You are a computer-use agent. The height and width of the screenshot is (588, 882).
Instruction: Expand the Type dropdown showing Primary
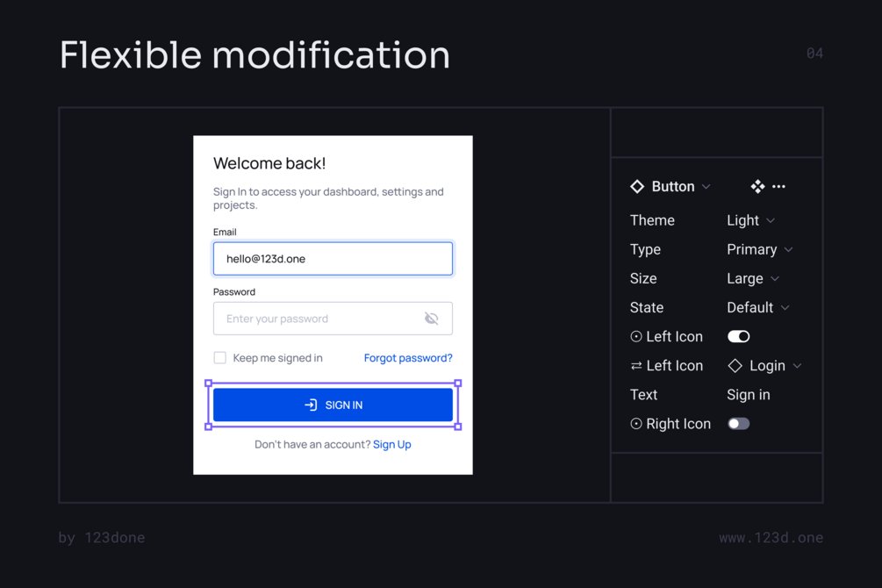(x=760, y=249)
